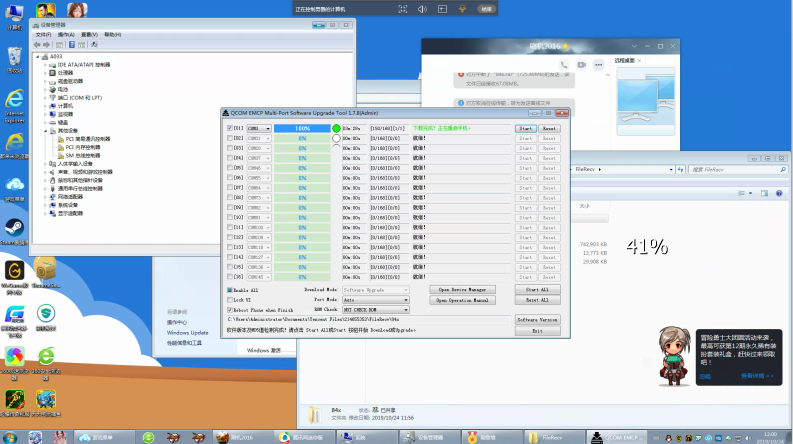This screenshot has width=793, height=444.
Task: Toggle Reboot Phone when Finish checkbox
Action: coord(230,310)
